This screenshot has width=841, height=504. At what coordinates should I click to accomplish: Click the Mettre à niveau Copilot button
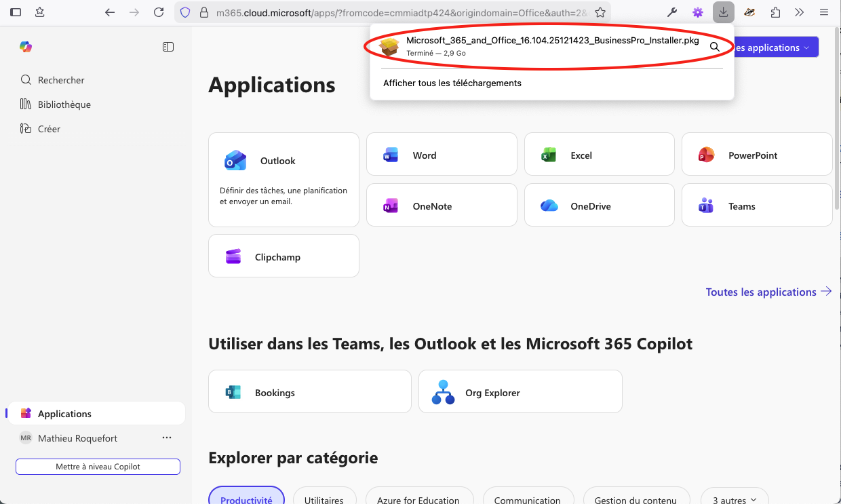98,467
